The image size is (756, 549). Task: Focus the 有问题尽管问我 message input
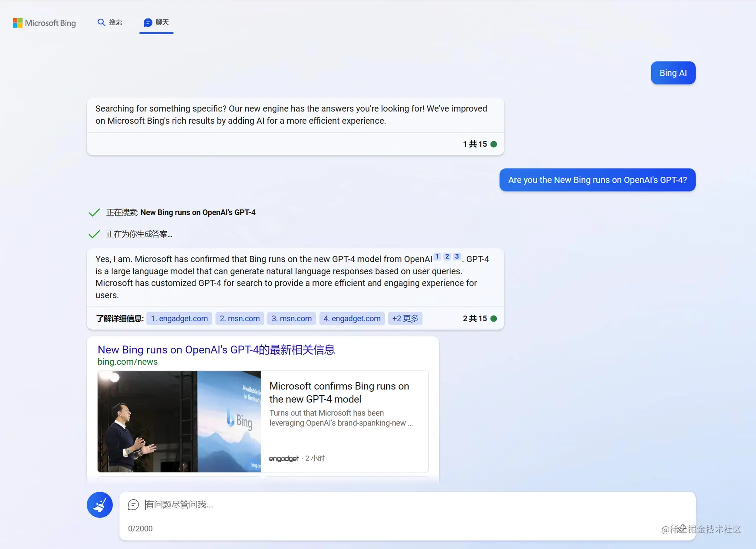[407, 505]
